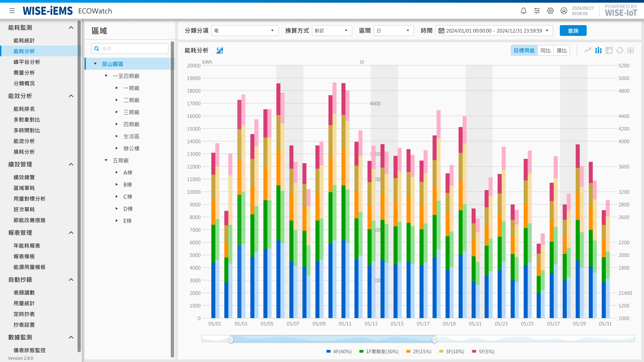Click the right handle of the date range slider
The height and width of the screenshot is (362, 644).
434,340
